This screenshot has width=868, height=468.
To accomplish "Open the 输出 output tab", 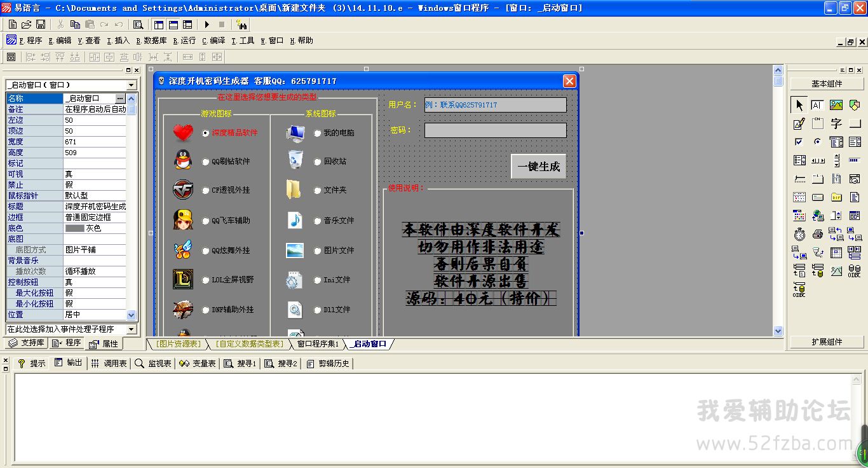I will pos(69,363).
